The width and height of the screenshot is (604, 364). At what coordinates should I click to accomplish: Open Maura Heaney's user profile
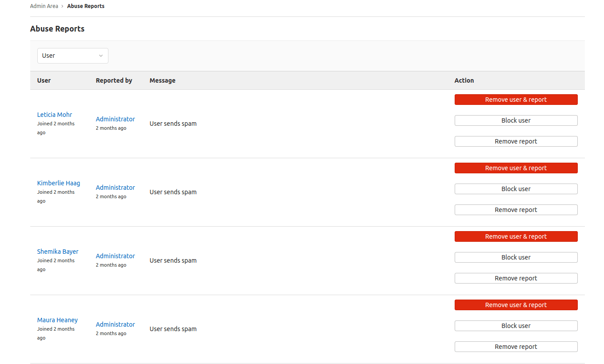point(57,320)
